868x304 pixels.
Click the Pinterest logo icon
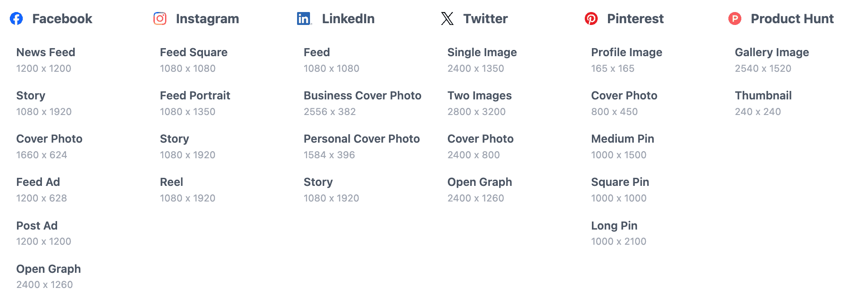pyautogui.click(x=591, y=19)
